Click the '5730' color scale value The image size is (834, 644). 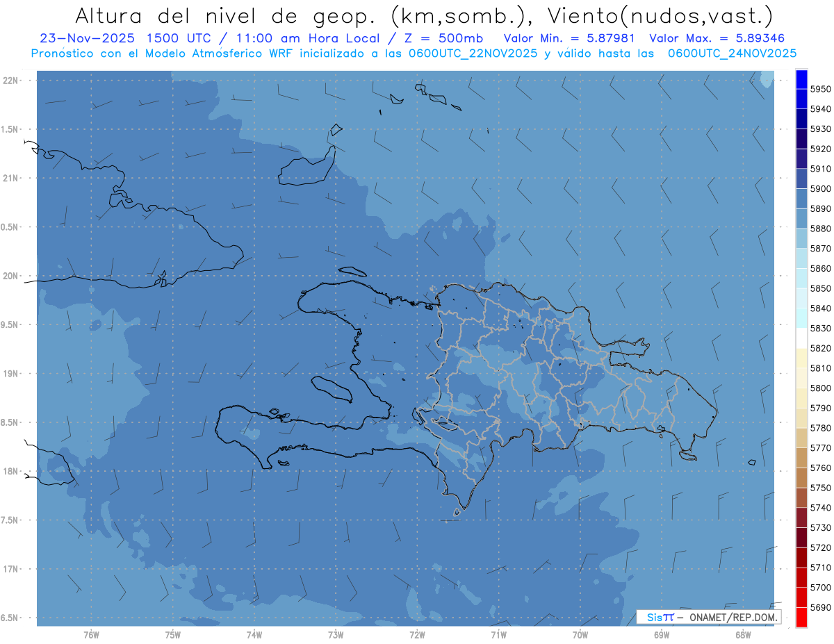[x=820, y=527]
